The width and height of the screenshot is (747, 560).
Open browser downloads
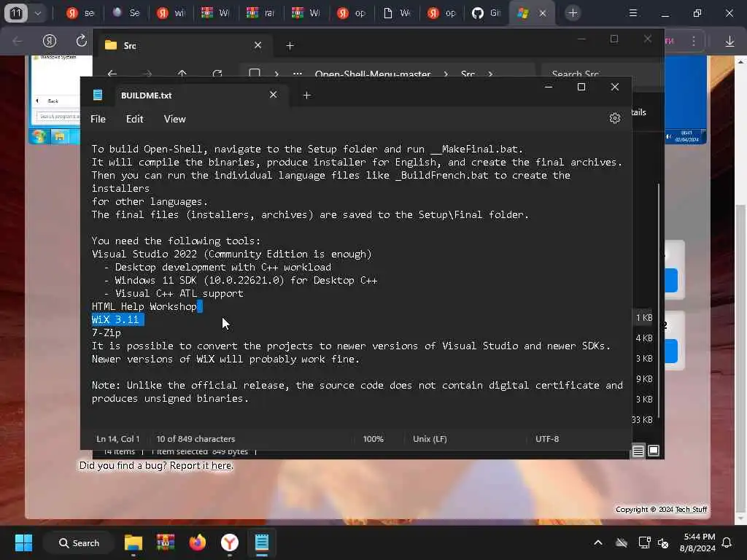tap(729, 42)
